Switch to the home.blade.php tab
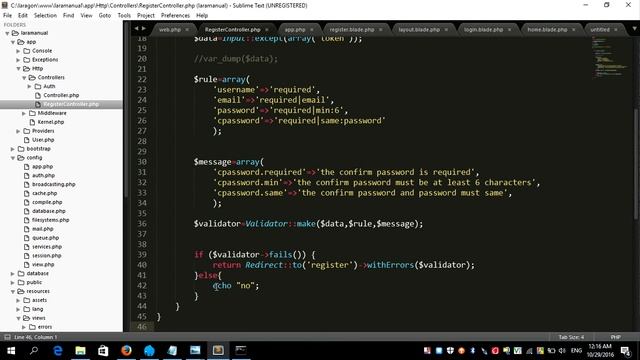 547,29
